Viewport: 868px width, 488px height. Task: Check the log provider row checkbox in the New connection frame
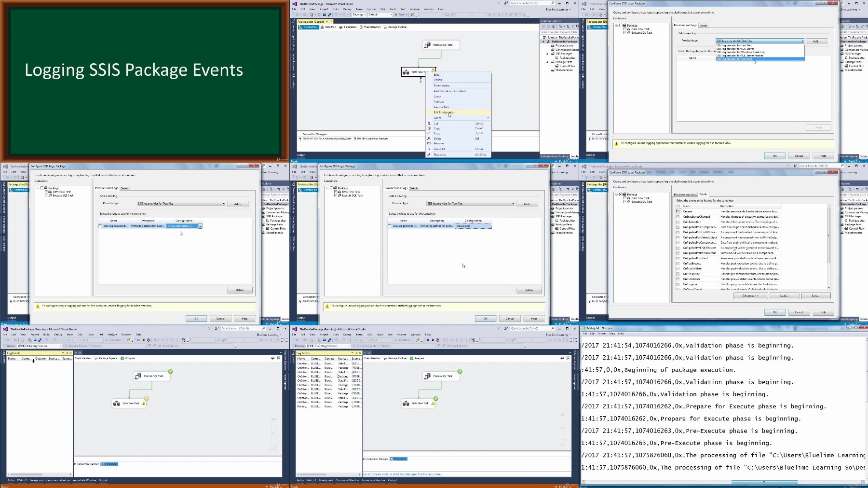point(100,226)
